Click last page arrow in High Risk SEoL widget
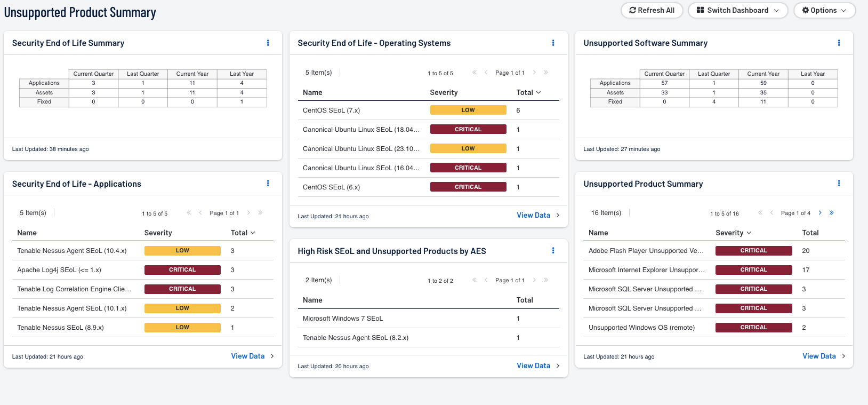 pos(545,280)
